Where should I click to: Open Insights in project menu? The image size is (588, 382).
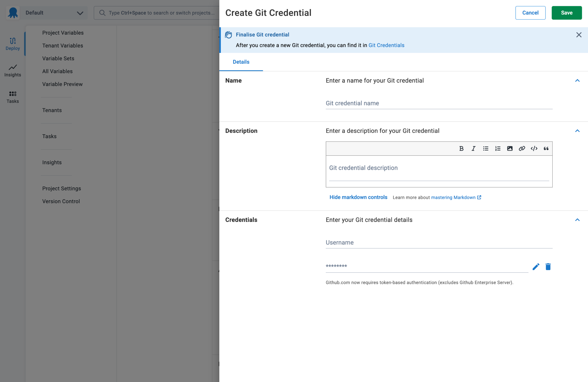52,162
